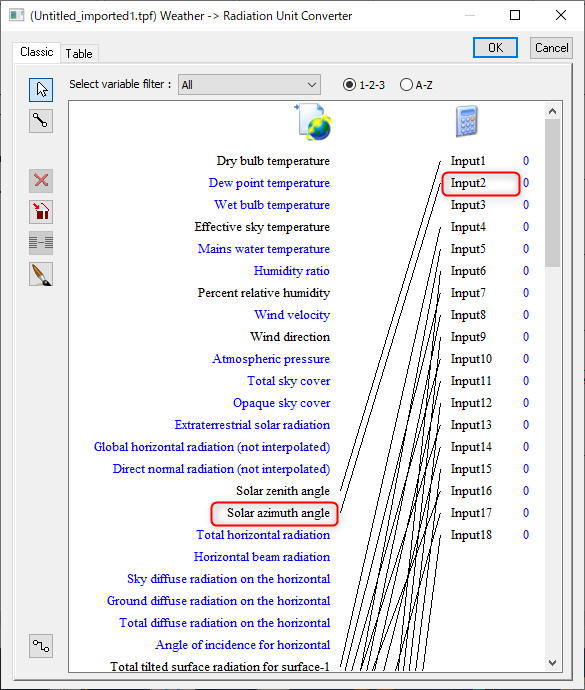This screenshot has width=585, height=690.
Task: Click the red trash delete-all-links icon
Action: 41,212
